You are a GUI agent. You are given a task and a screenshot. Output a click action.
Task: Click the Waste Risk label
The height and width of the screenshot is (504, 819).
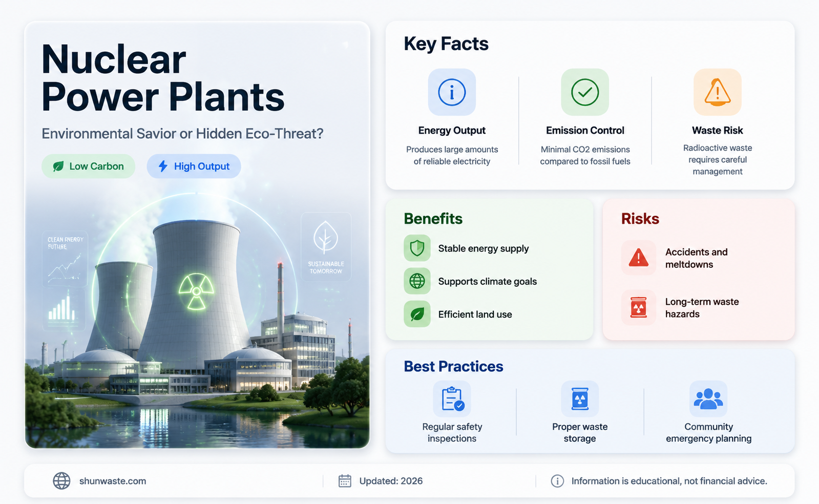tap(717, 131)
